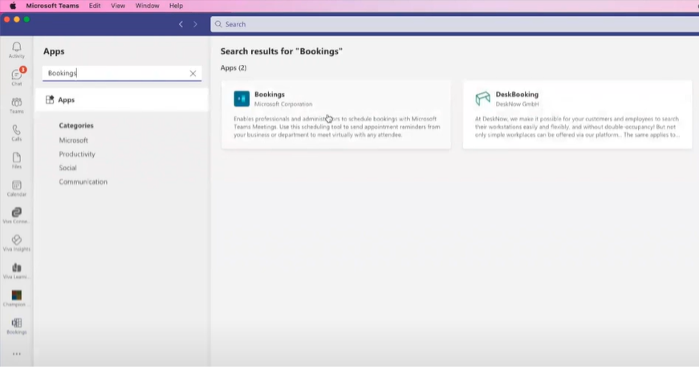This screenshot has height=368, width=700.
Task: Go forward using the right arrow
Action: pos(195,25)
